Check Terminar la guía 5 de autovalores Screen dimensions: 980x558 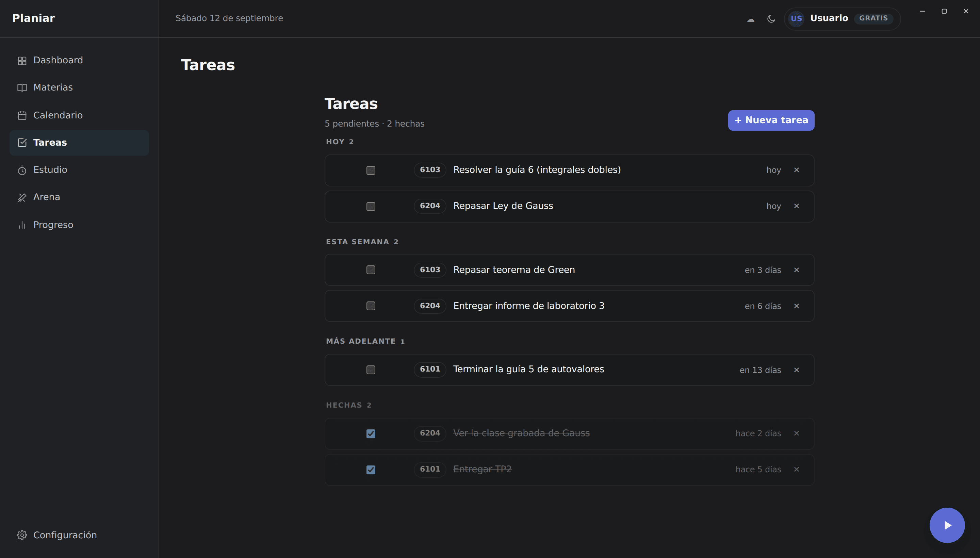pyautogui.click(x=371, y=370)
